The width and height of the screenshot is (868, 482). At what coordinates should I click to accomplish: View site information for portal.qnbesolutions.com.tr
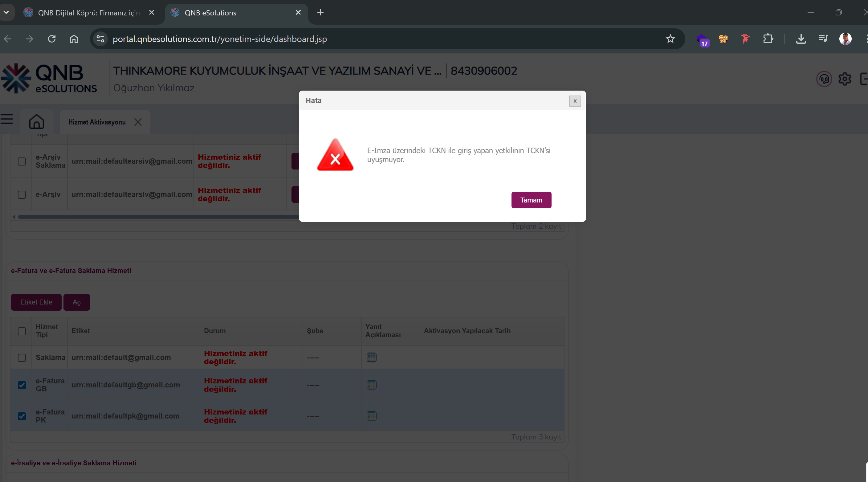[100, 39]
